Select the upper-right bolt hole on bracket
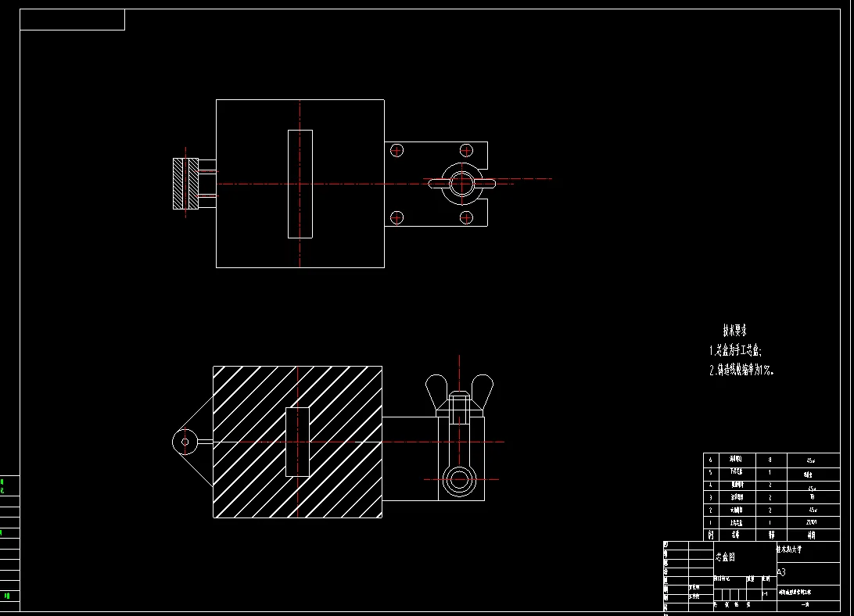Viewport: 854px width, 616px height. tap(466, 150)
